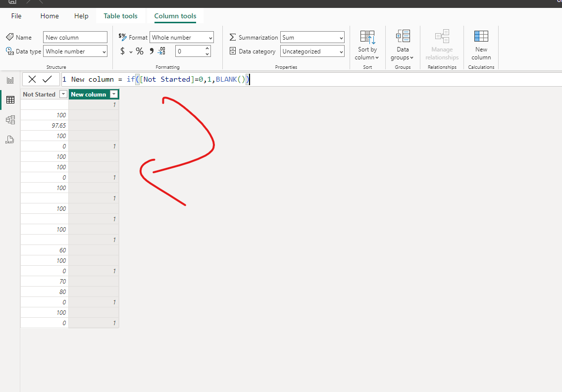Screen dimensions: 562x392
Task: Toggle thousands separator comma icon
Action: [x=152, y=51]
